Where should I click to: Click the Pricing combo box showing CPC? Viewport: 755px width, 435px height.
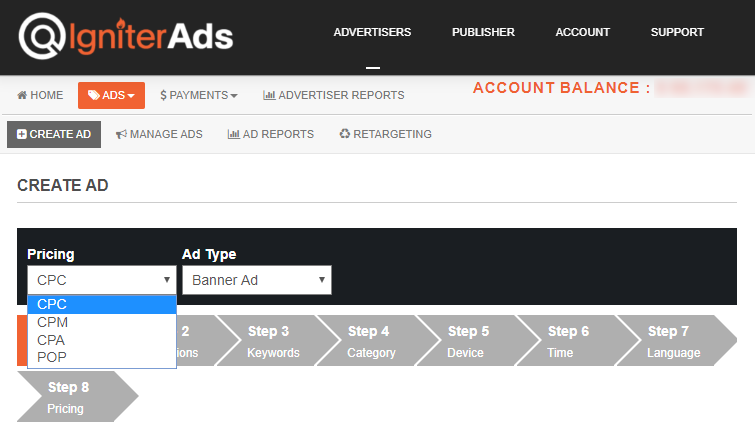coord(102,280)
